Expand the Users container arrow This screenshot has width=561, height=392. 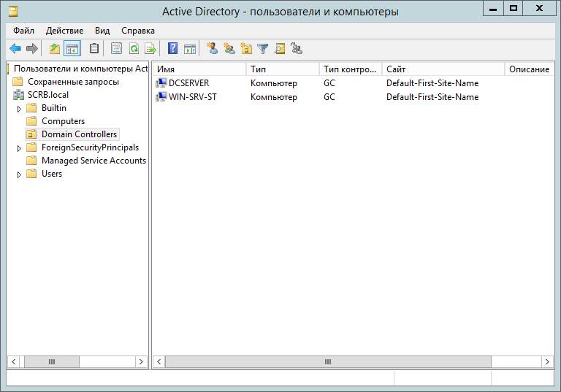pos(20,174)
